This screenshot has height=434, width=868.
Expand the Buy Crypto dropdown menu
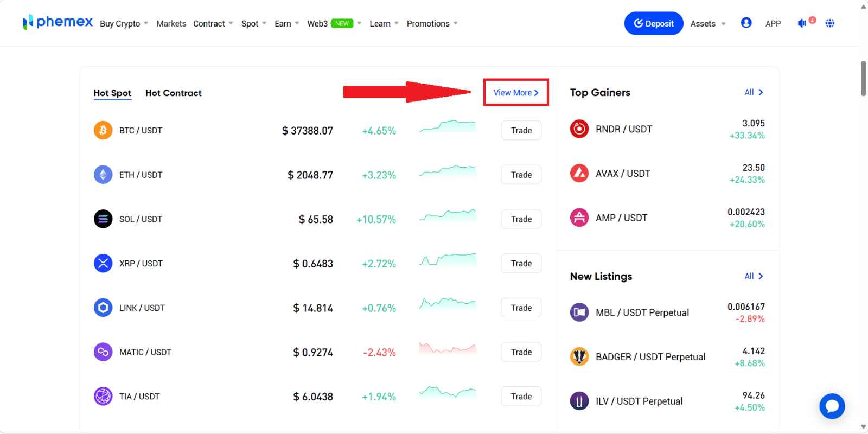(124, 24)
